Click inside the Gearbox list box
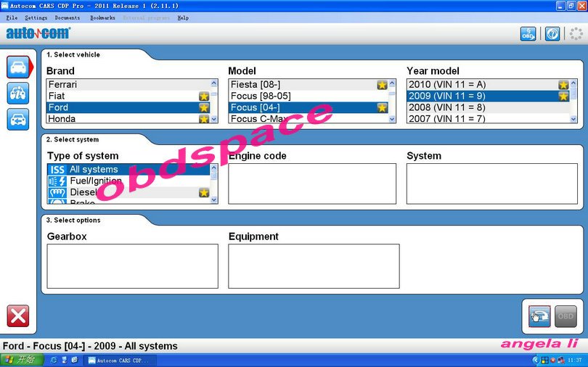This screenshot has width=588, height=367. (x=132, y=266)
